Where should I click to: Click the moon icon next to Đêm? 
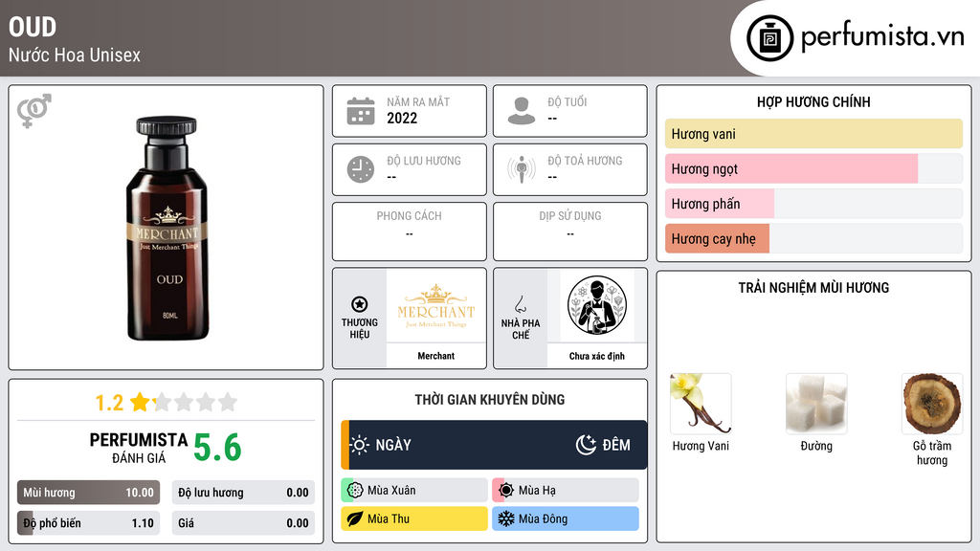(586, 445)
